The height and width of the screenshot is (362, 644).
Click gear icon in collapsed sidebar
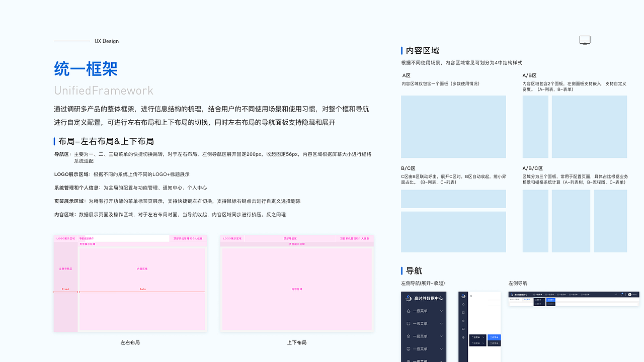463,337
